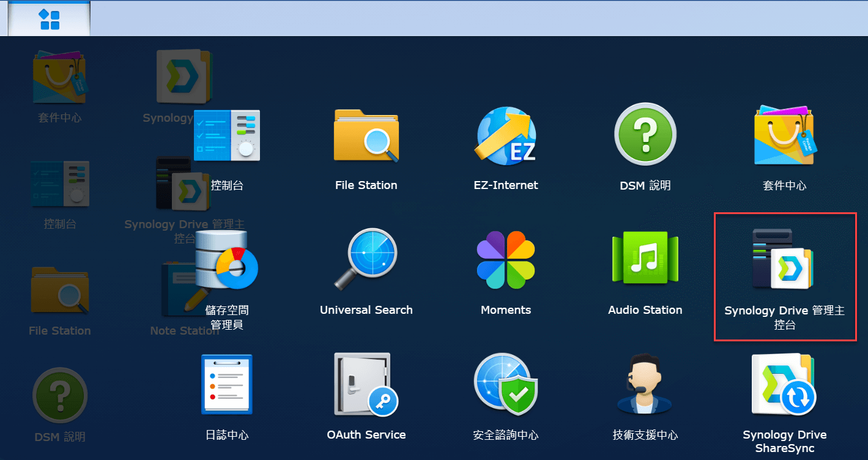Viewport: 868px width, 460px height.
Task: Open 日誌中心
Action: click(x=227, y=398)
